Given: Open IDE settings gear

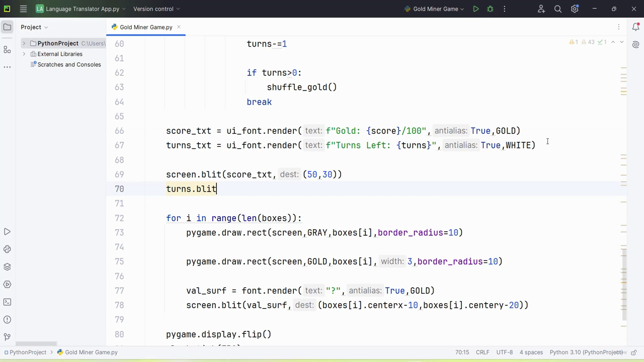Looking at the screenshot, I should point(575,9).
